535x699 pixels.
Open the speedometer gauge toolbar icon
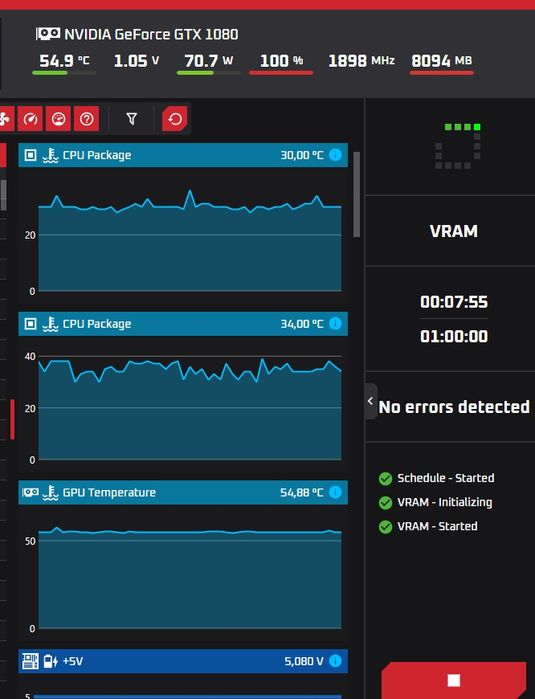[30, 119]
